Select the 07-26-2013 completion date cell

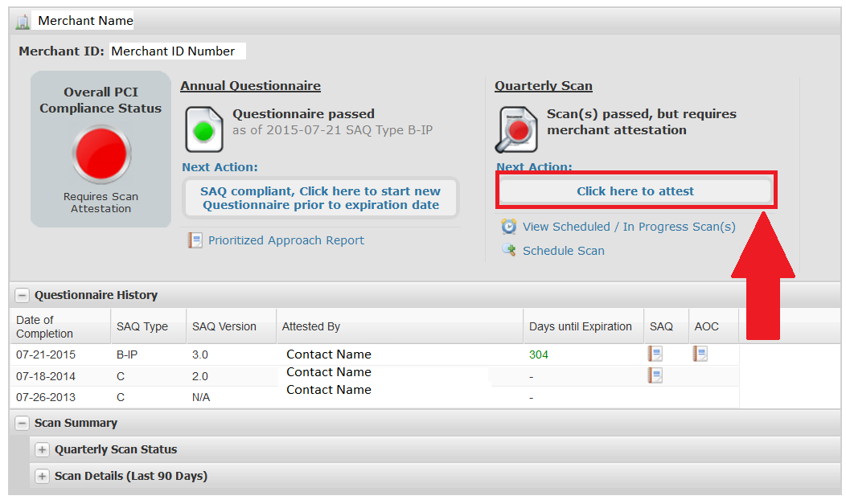46,397
